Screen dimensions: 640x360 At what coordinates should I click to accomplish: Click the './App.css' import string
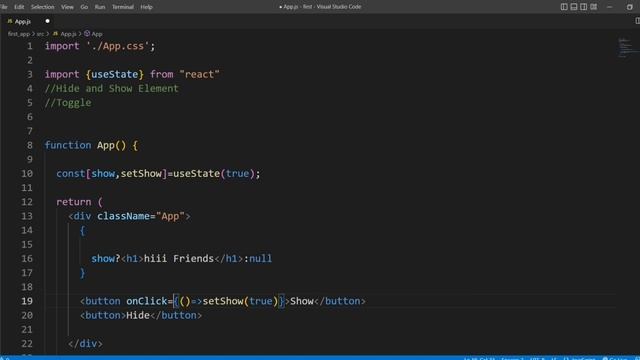(x=118, y=46)
